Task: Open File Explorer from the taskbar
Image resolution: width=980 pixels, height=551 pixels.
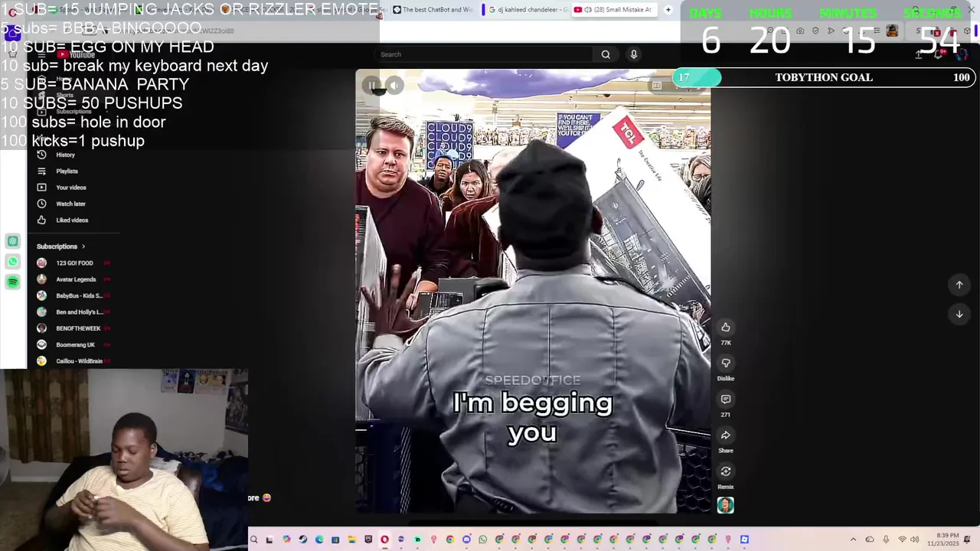Action: 351,540
